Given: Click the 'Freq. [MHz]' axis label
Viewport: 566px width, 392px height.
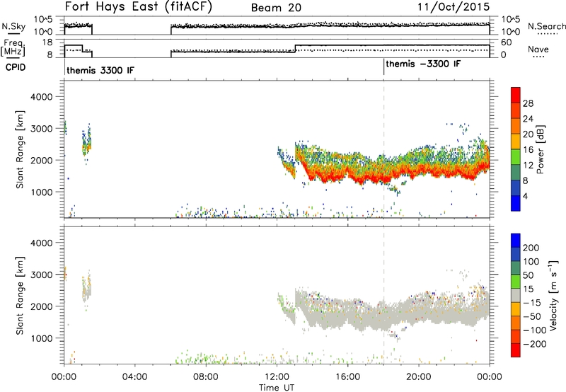Looking at the screenshot, I should 13,47.
